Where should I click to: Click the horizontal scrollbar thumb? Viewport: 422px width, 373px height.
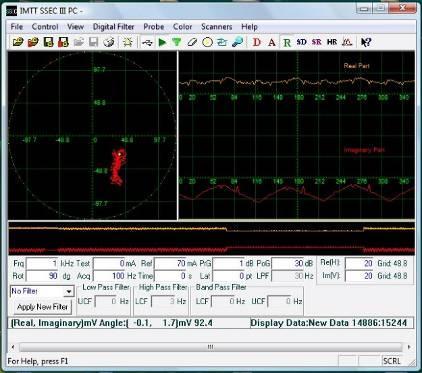(x=210, y=347)
